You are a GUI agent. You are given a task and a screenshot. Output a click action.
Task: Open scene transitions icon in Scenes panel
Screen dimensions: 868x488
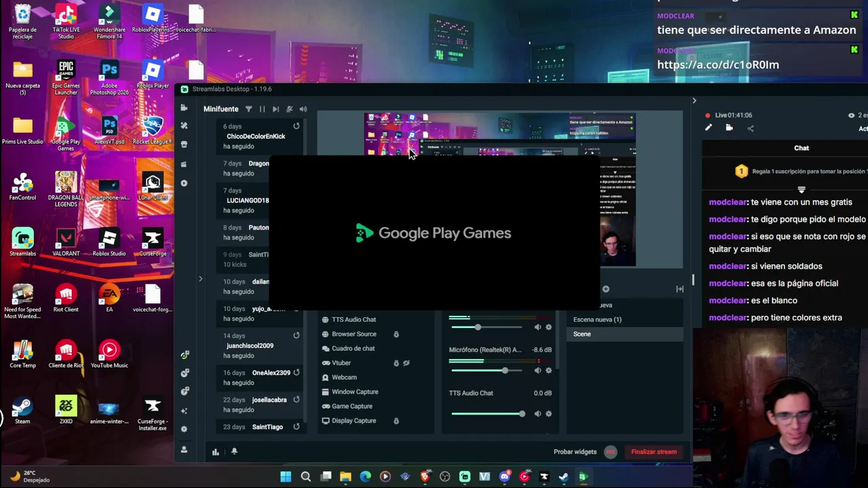pyautogui.click(x=679, y=289)
